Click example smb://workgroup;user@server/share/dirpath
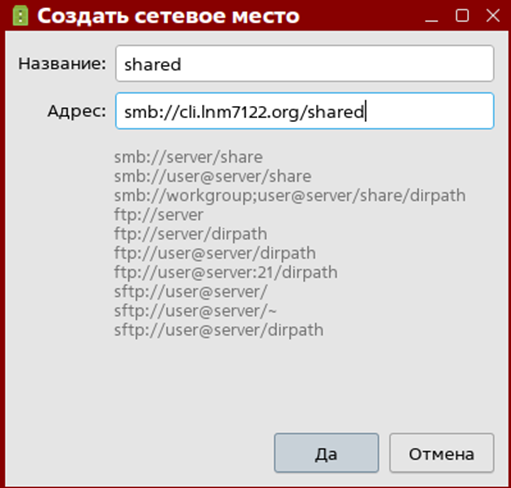The image size is (511, 488). (x=290, y=196)
